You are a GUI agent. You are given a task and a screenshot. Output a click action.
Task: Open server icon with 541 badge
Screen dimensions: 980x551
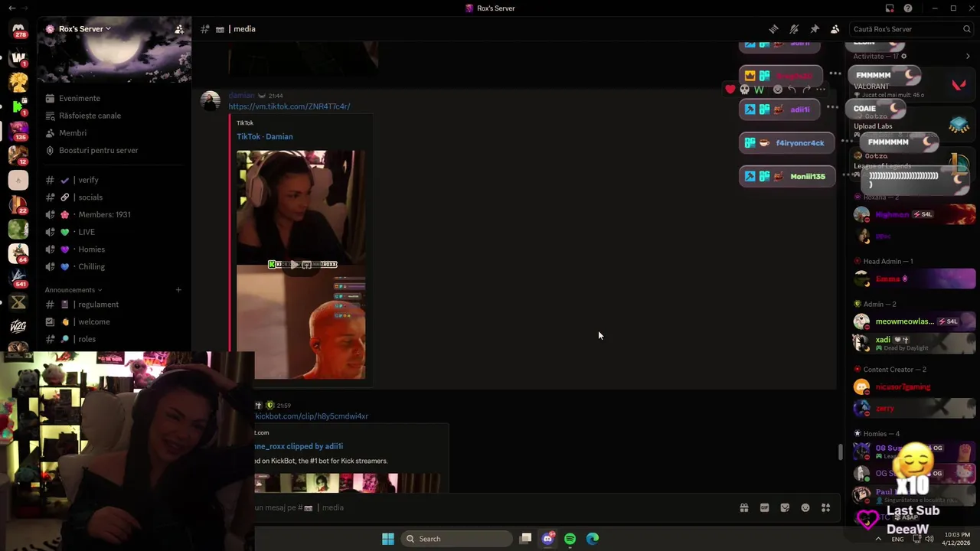coord(18,277)
